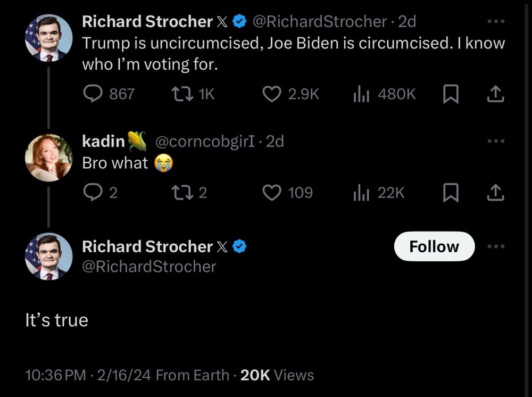Viewport: 532px width, 397px height.
Task: Like the tweet with 2.9K likes
Action: pos(272,94)
